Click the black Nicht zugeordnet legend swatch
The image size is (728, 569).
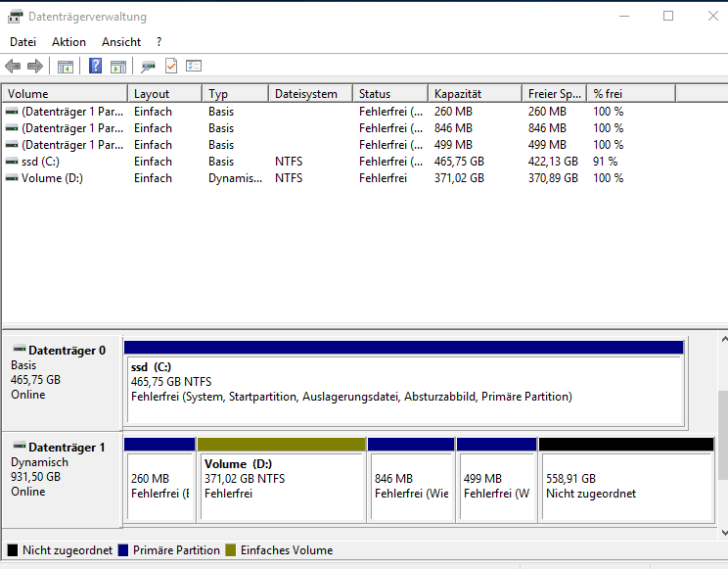[13, 550]
